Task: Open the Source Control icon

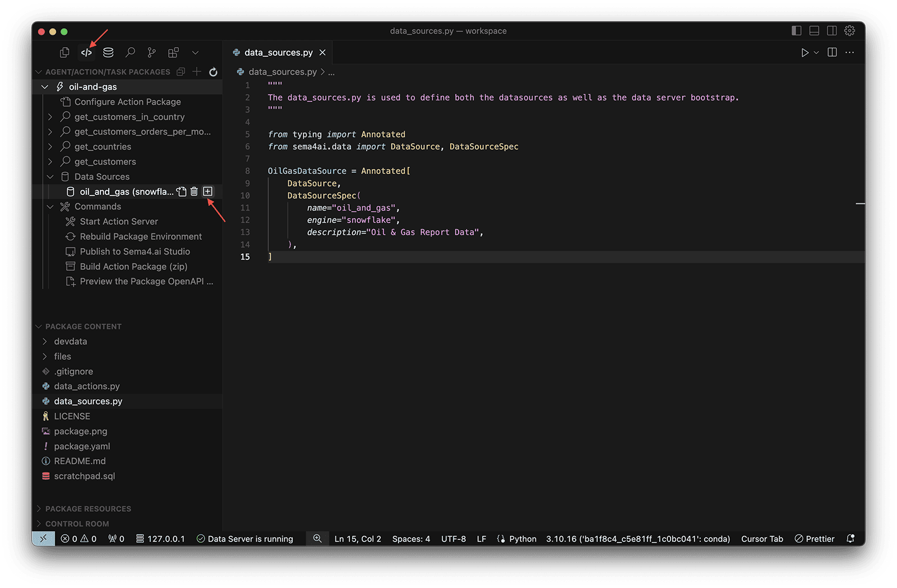Action: [151, 52]
